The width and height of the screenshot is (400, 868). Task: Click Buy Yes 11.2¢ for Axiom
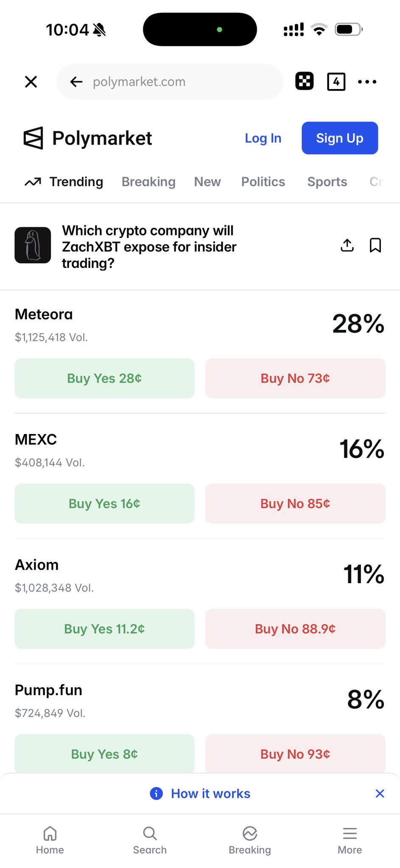pos(104,629)
